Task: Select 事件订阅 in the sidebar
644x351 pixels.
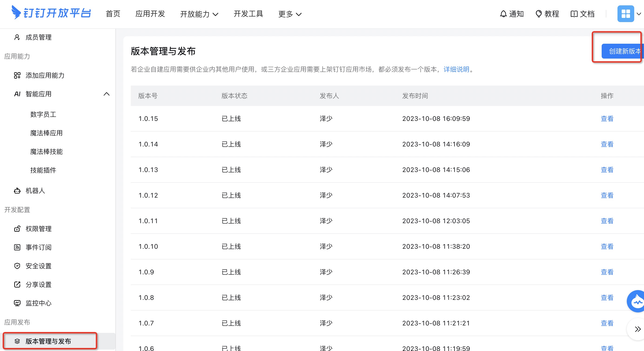Action: click(38, 247)
